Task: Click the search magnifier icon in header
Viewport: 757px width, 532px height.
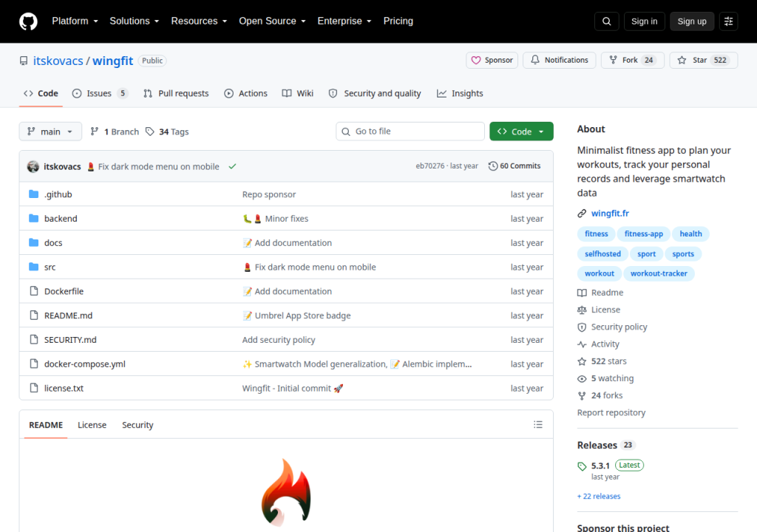Action: (x=606, y=21)
